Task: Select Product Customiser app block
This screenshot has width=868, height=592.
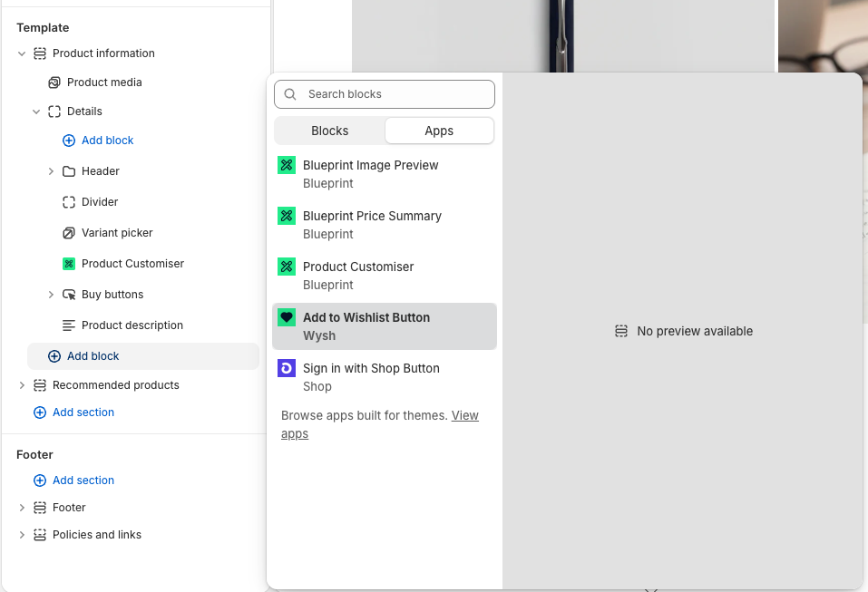Action: tap(385, 277)
